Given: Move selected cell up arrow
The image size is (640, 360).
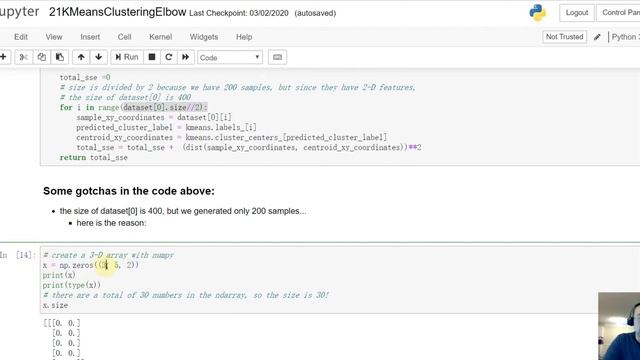Looking at the screenshot, I should (x=81, y=57).
